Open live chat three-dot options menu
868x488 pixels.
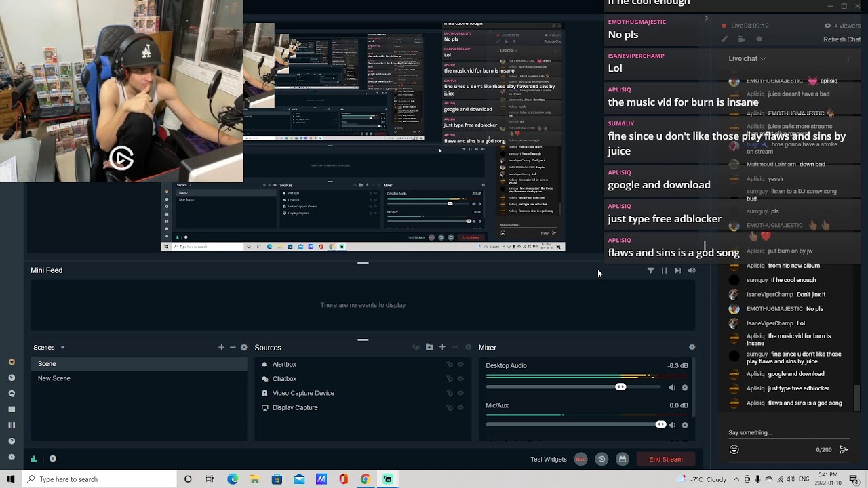(x=848, y=59)
